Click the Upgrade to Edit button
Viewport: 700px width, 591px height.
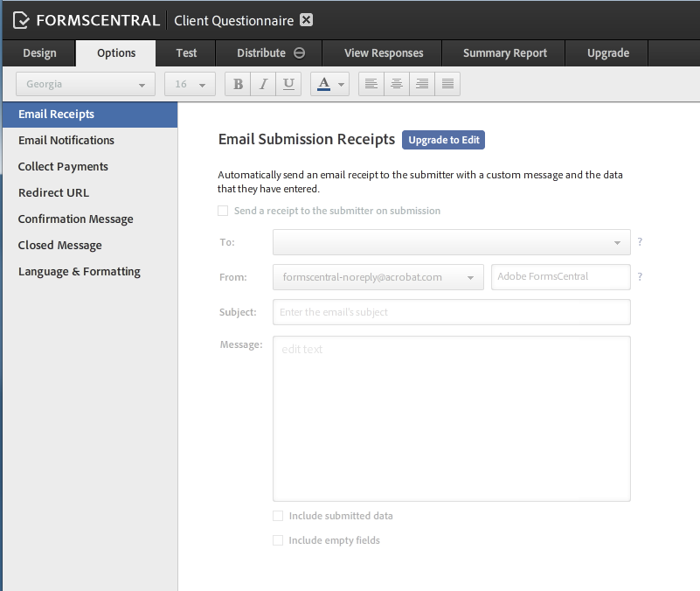coord(443,140)
